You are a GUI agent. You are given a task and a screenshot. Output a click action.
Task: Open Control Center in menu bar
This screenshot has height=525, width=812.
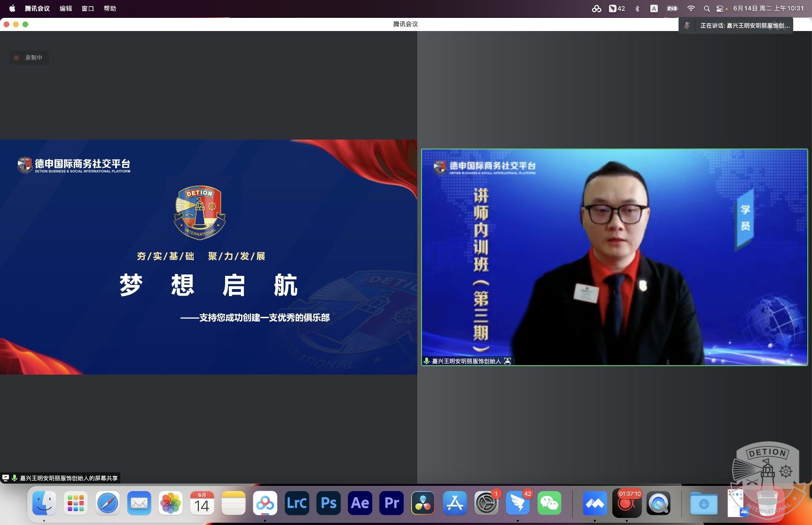[720, 8]
